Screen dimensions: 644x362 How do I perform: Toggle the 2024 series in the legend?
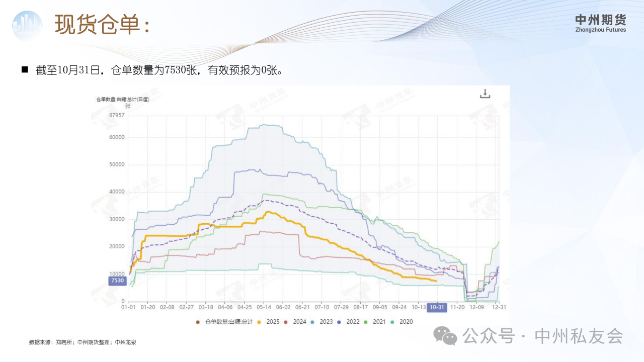pyautogui.click(x=295, y=321)
